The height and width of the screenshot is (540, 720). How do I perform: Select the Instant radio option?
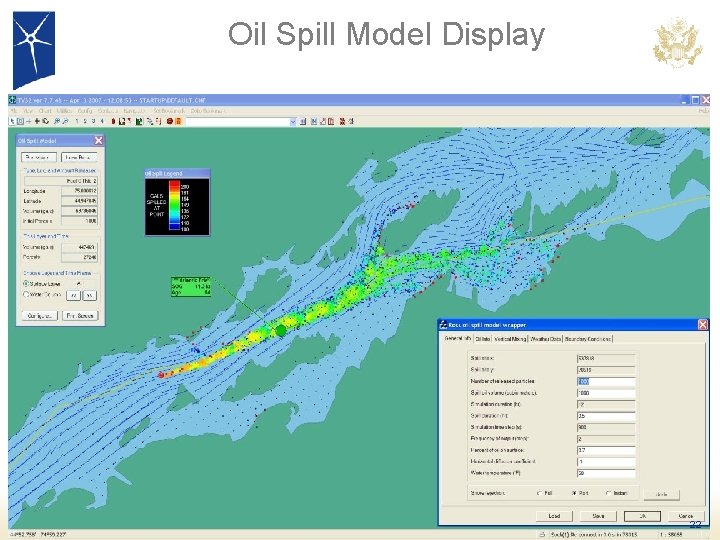[x=608, y=493]
